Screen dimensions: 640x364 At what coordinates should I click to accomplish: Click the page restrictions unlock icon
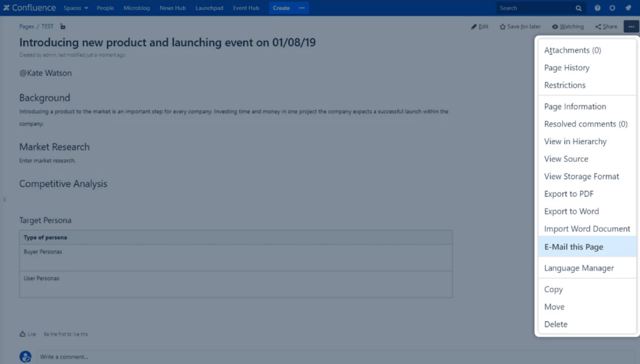(63, 26)
